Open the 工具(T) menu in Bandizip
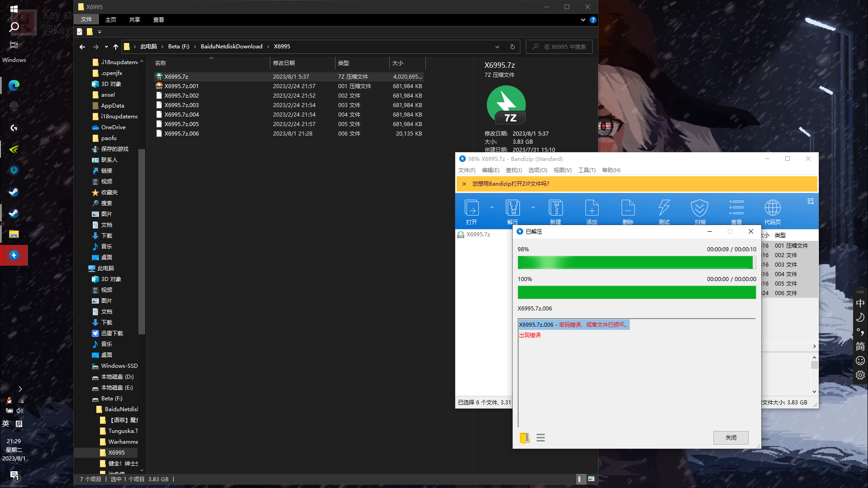This screenshot has width=868, height=488. [586, 170]
